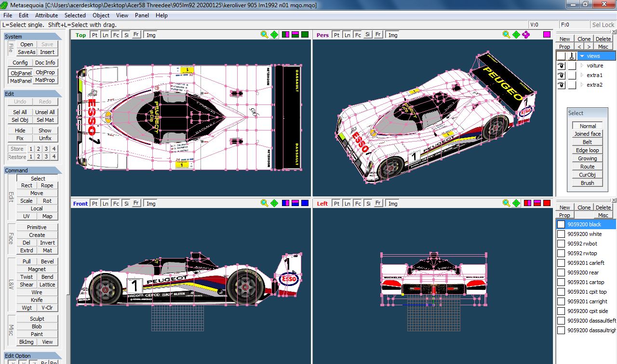Click the zoom magnifier in Pers view
This screenshot has width=617, height=364.
[506, 35]
